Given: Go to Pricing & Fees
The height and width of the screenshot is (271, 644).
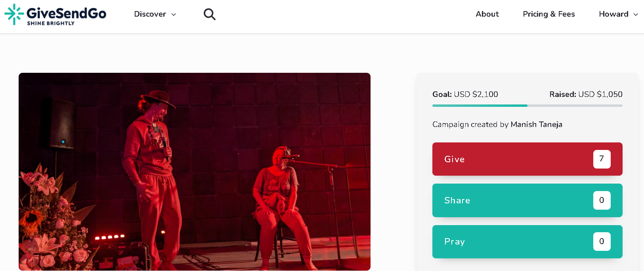Looking at the screenshot, I should 548,14.
